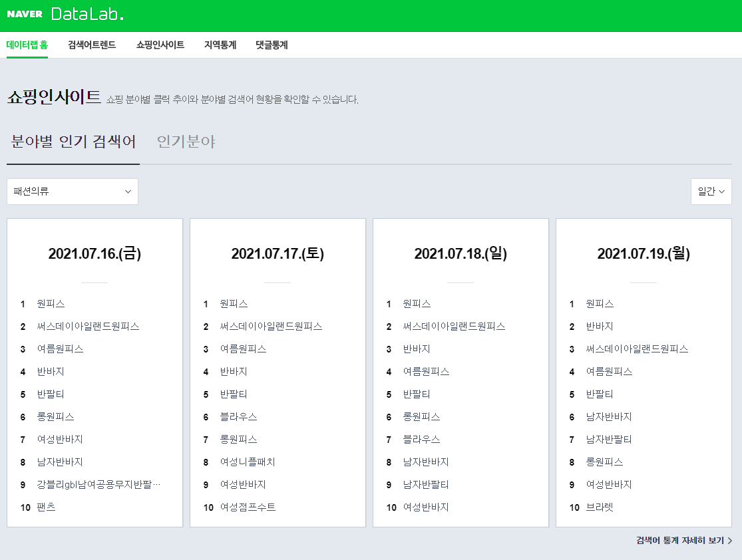Screen dimensions: 742x560
Task: Open the 데이터랩 홈 tab
Action: [x=27, y=45]
